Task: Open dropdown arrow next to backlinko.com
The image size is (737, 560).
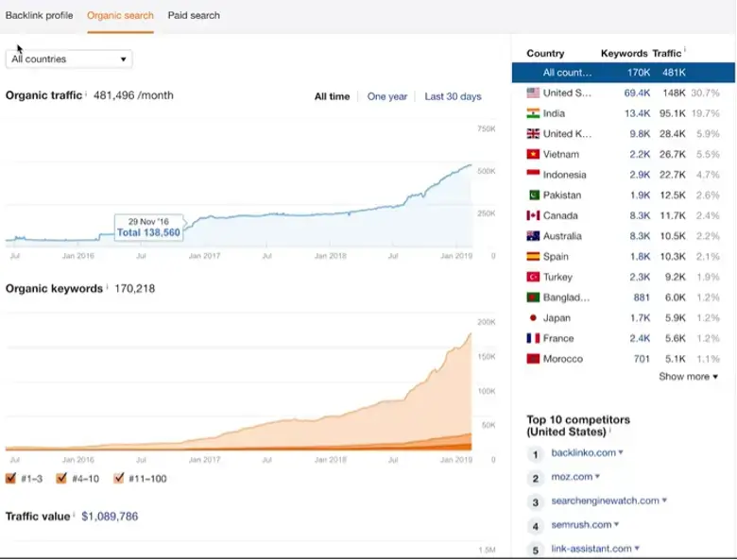Action: click(621, 452)
